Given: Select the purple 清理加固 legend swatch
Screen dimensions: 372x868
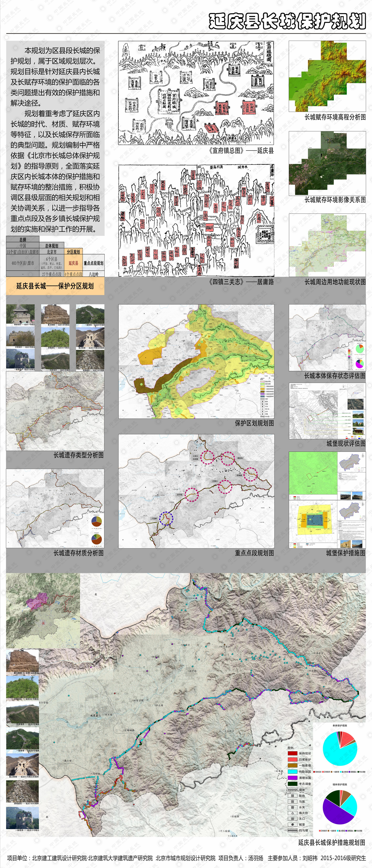Looking at the screenshot, I should pyautogui.click(x=292, y=778).
